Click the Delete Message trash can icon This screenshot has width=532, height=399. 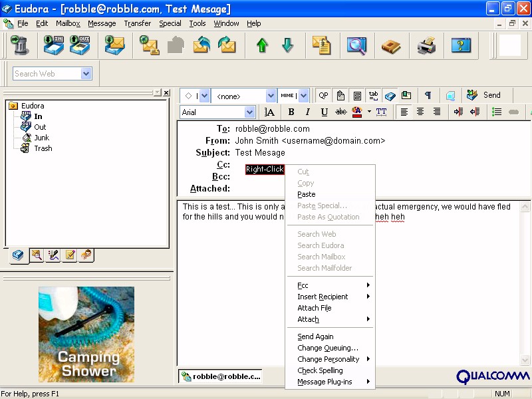pyautogui.click(x=19, y=45)
